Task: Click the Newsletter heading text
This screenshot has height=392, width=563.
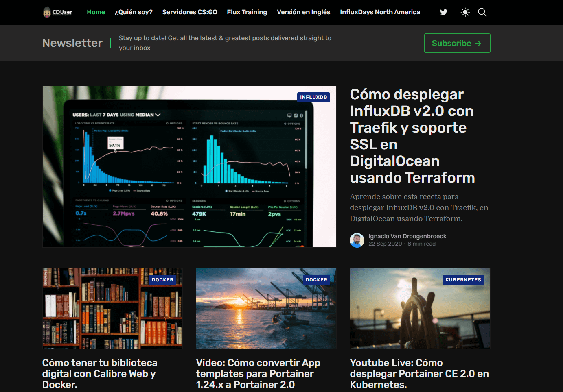Action: [x=72, y=43]
